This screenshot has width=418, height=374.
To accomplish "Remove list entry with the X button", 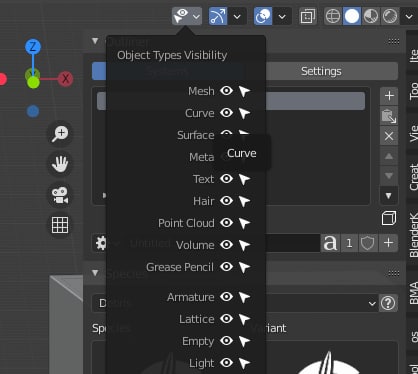I will click(389, 136).
